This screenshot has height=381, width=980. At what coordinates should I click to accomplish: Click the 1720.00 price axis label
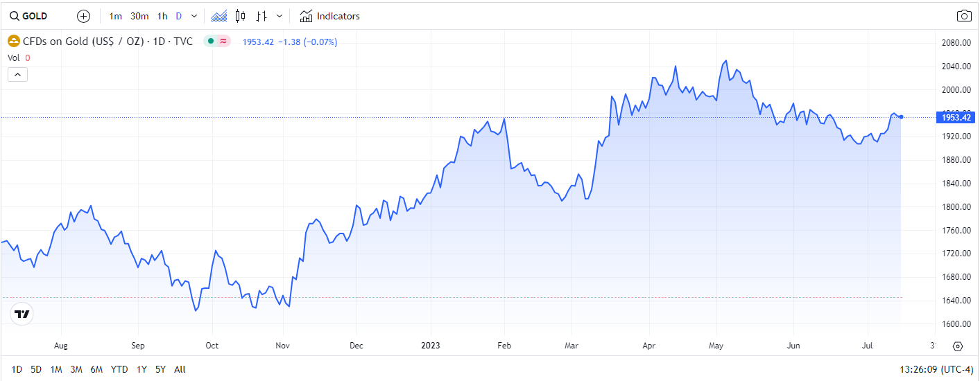[x=955, y=254]
